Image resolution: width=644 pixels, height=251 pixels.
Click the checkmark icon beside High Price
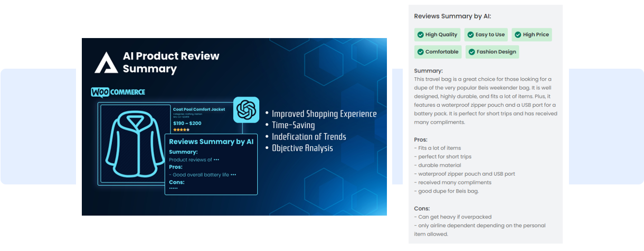518,35
